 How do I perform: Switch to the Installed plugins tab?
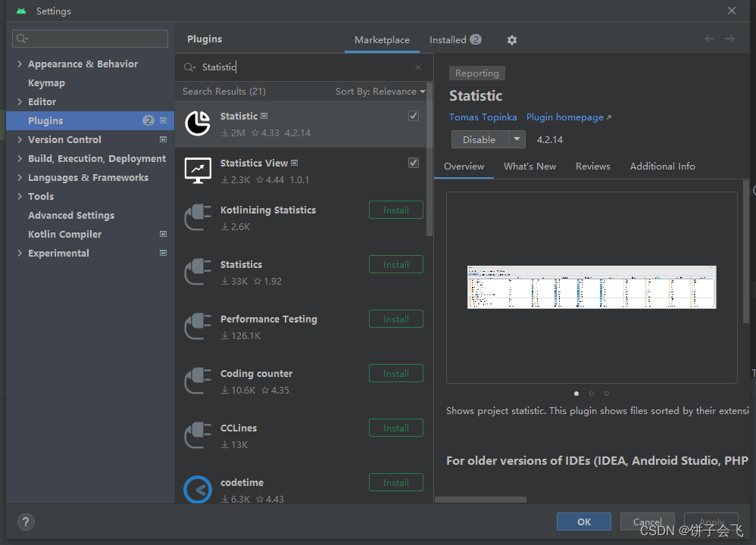448,39
